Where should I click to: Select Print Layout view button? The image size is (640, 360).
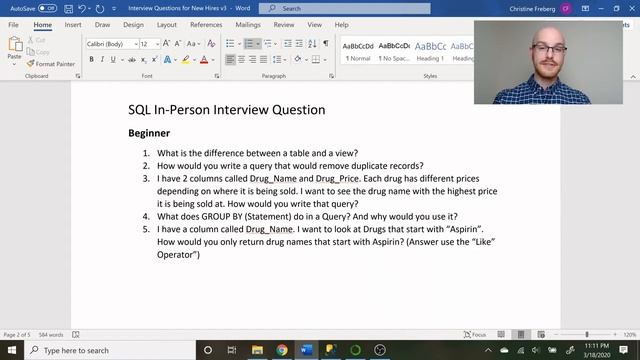click(521, 335)
